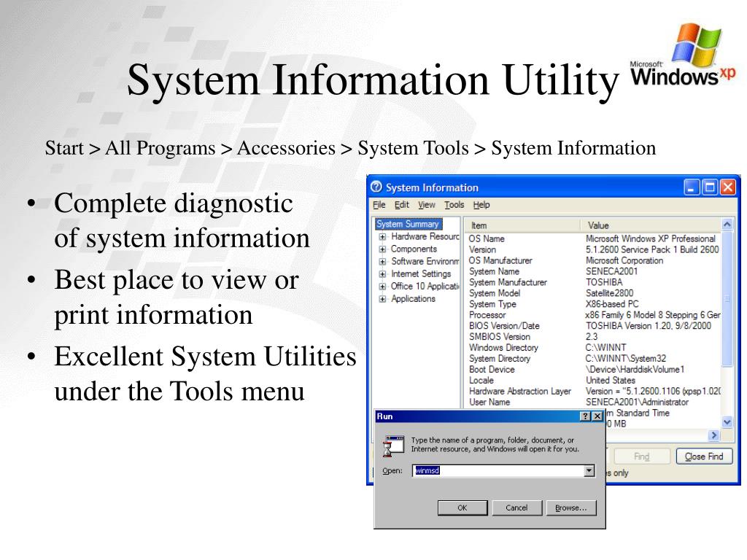The image size is (747, 560).
Task: Minimize the System Information window
Action: [692, 187]
